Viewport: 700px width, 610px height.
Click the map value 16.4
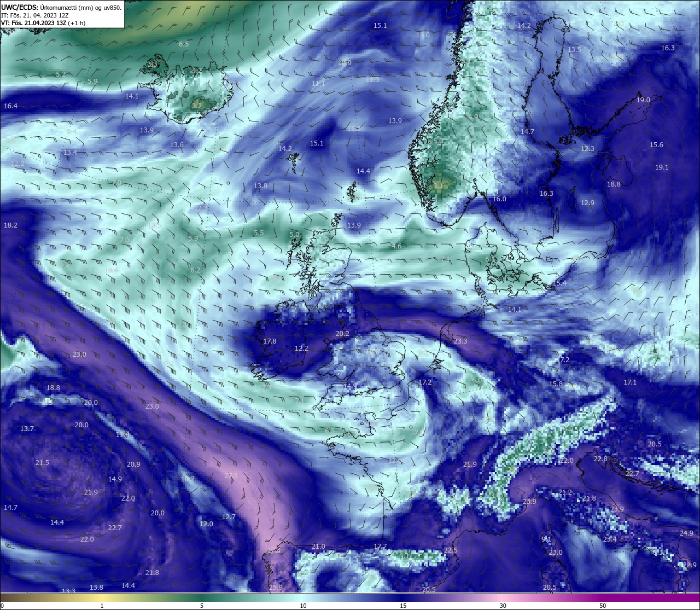coord(10,106)
